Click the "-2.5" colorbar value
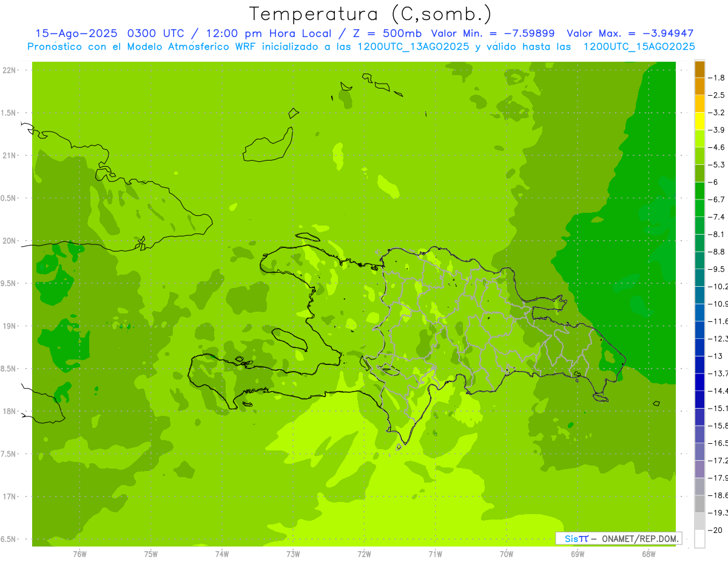This screenshot has width=728, height=562. 716,95
